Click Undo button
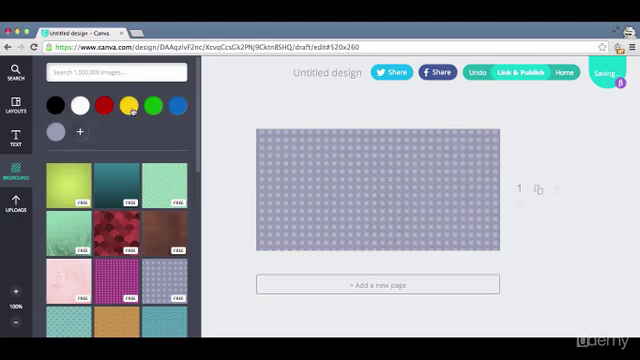This screenshot has height=360, width=640. (x=477, y=73)
